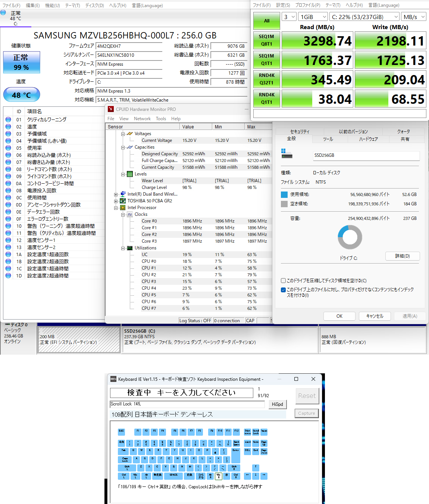Click the Back Space key on keyboard diagram
429x504 pixels.
click(236, 443)
